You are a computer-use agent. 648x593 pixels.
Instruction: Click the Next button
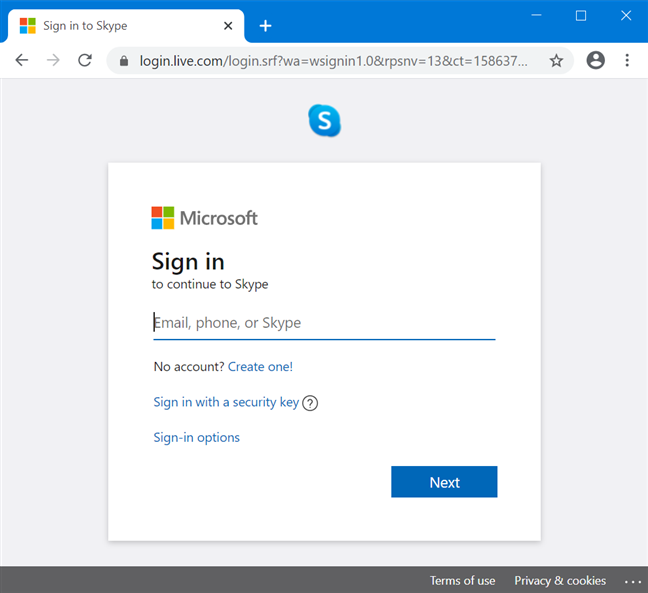coord(444,482)
